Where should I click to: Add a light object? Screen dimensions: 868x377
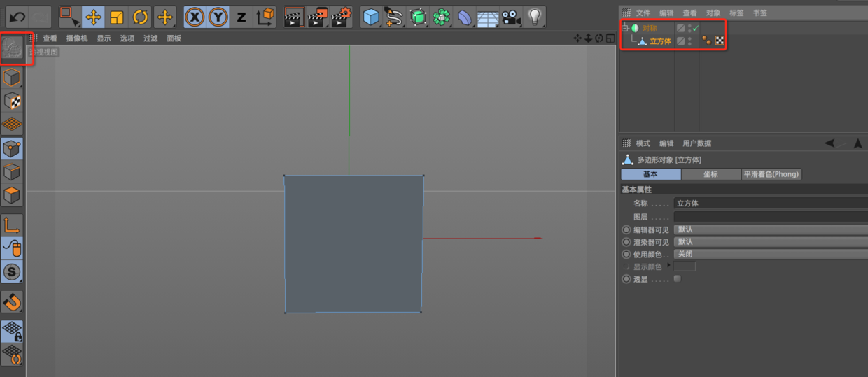(535, 17)
